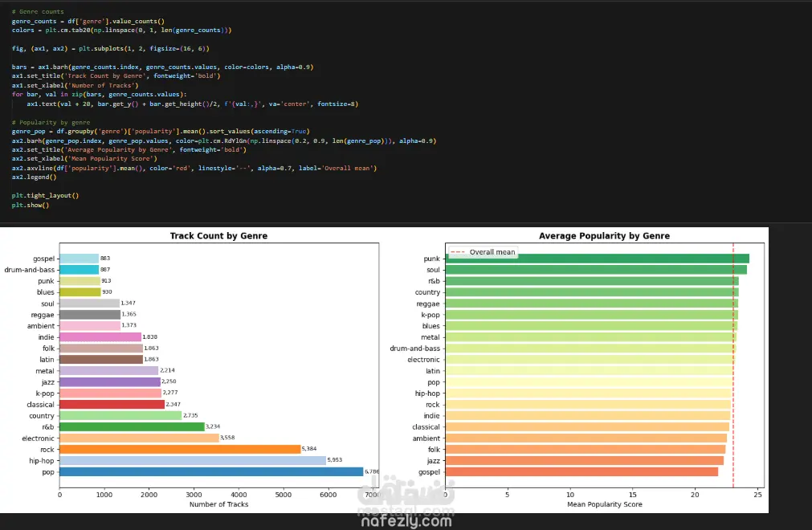The image size is (812, 530).
Task: Click the green r&b bar in Track Count chart
Action: [x=132, y=427]
